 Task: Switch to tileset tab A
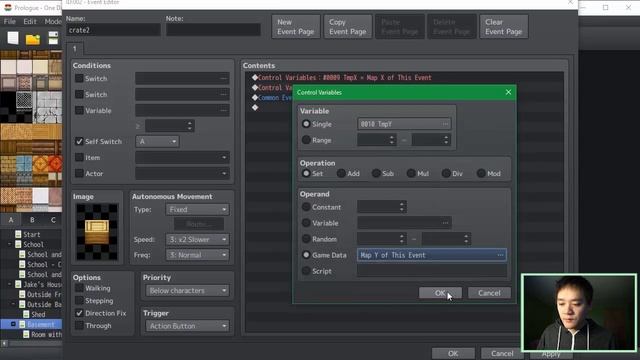(x=11, y=220)
